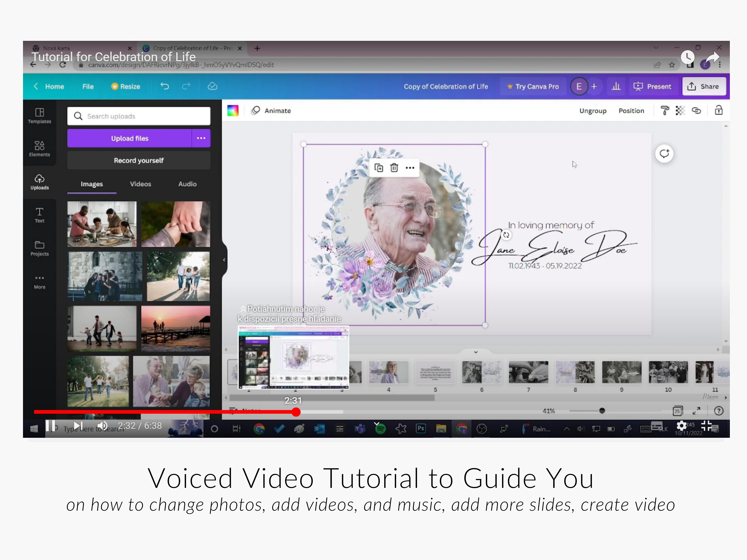The width and height of the screenshot is (747, 560).
Task: Open Spotify from the Windows taskbar
Action: click(x=380, y=429)
